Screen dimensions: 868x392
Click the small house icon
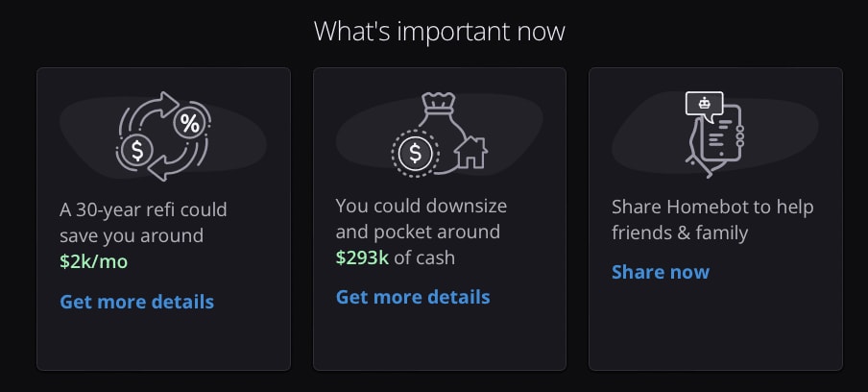(471, 152)
